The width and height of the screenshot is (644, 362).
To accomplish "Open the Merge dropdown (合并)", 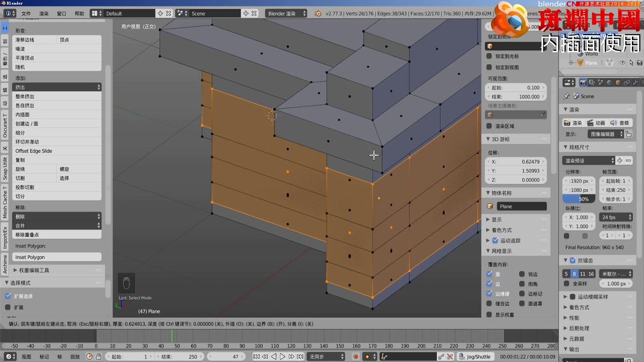I will [x=57, y=225].
